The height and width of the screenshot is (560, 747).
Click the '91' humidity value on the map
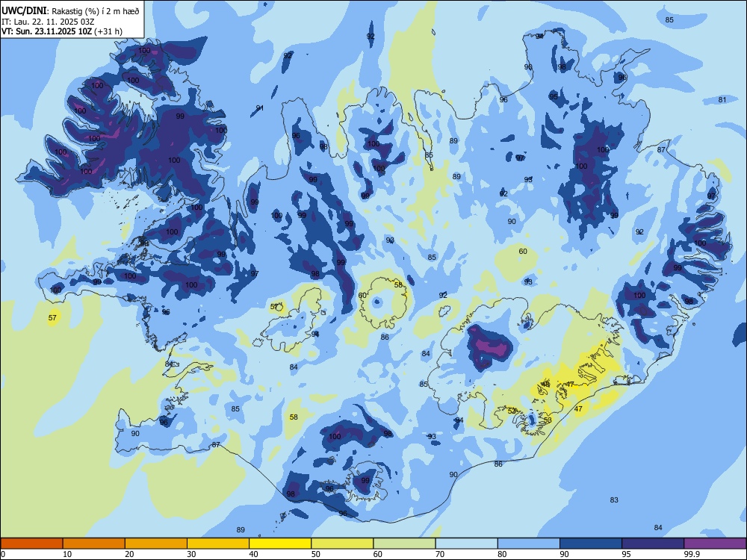click(260, 108)
